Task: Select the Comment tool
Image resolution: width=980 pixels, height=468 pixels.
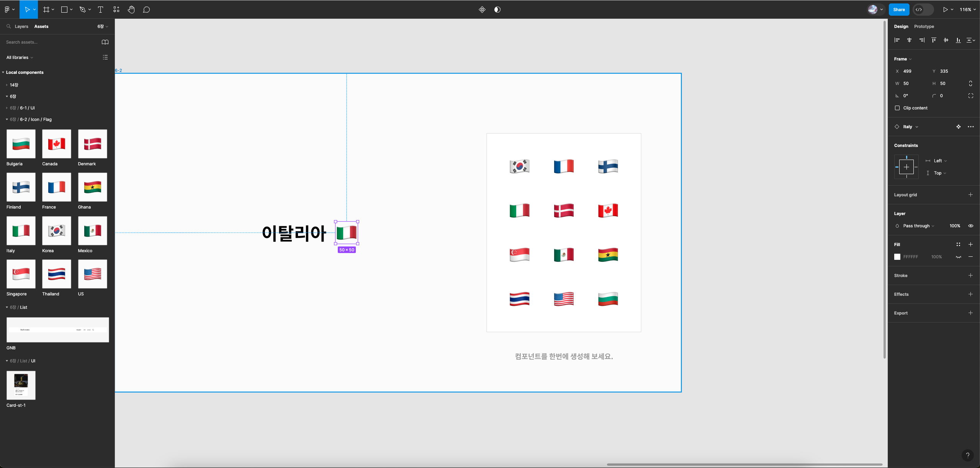Action: click(146, 10)
